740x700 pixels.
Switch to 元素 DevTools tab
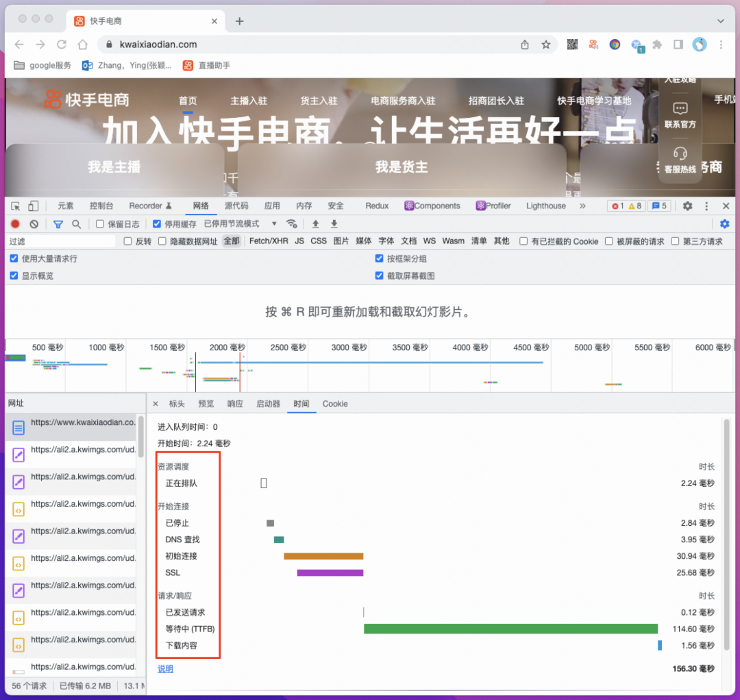(x=66, y=206)
